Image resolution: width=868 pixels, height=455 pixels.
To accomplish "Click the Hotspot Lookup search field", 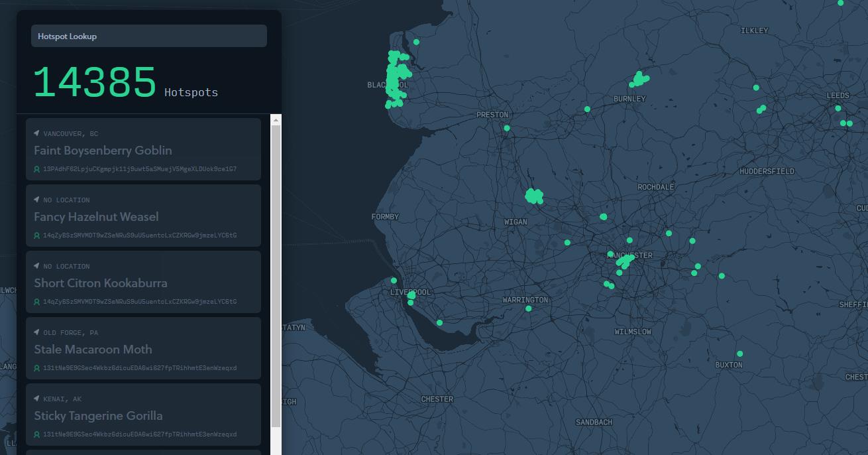I will (x=148, y=36).
